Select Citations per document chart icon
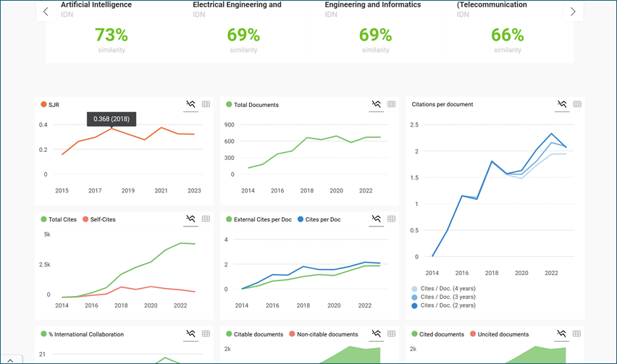The image size is (617, 364). (561, 104)
